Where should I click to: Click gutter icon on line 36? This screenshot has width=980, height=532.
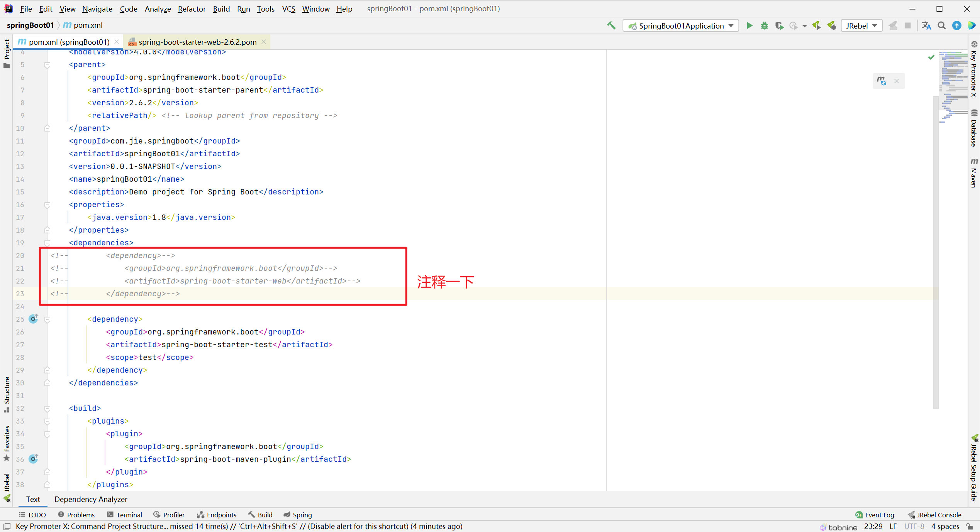(x=34, y=459)
